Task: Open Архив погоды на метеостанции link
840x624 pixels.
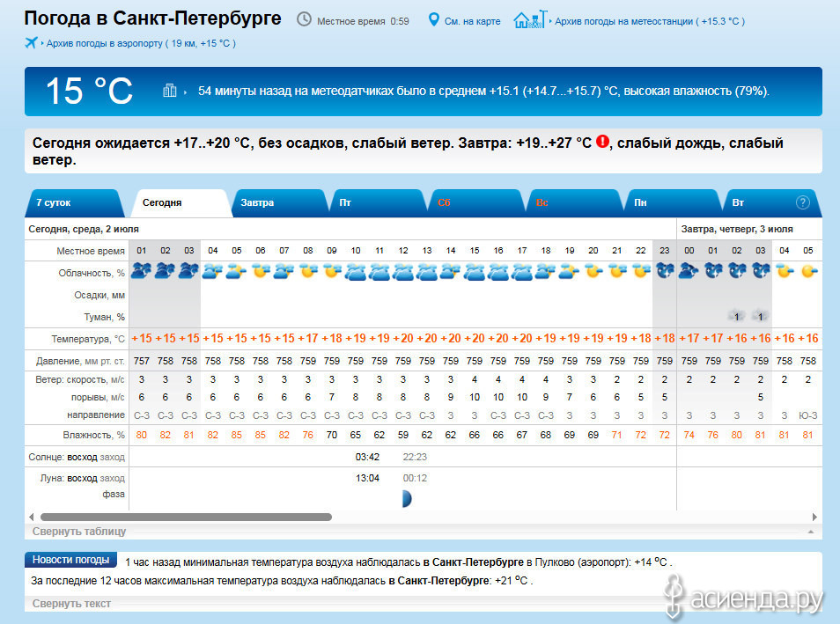Action: click(x=650, y=21)
